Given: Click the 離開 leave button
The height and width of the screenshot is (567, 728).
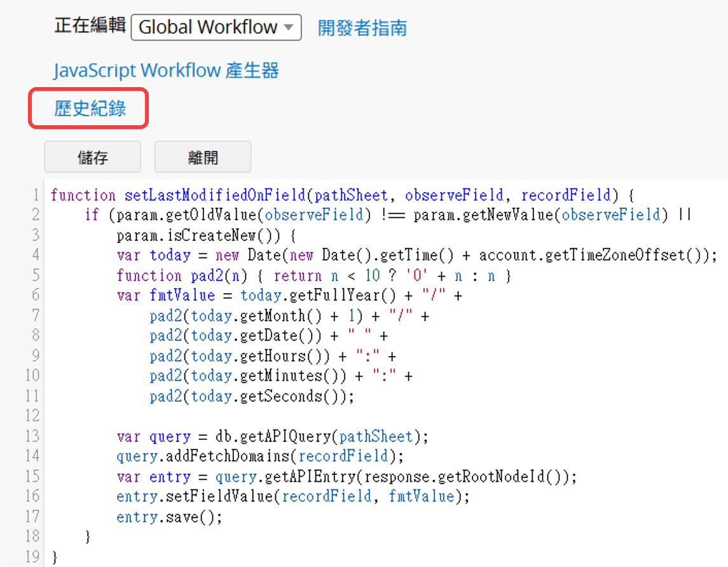Looking at the screenshot, I should (202, 157).
